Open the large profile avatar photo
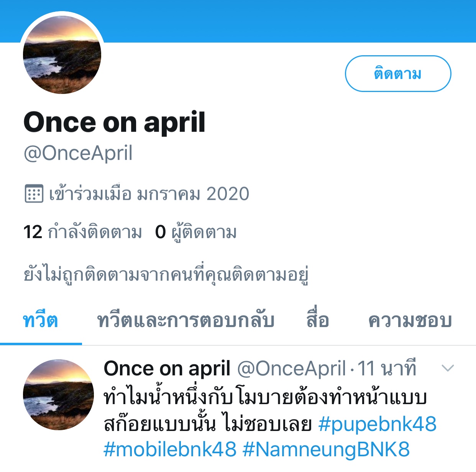 click(x=62, y=54)
